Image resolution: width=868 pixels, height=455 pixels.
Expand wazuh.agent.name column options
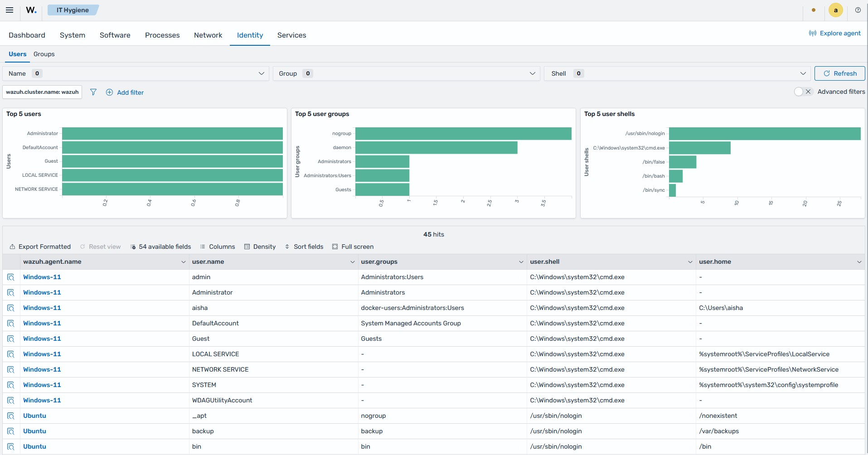click(x=183, y=262)
